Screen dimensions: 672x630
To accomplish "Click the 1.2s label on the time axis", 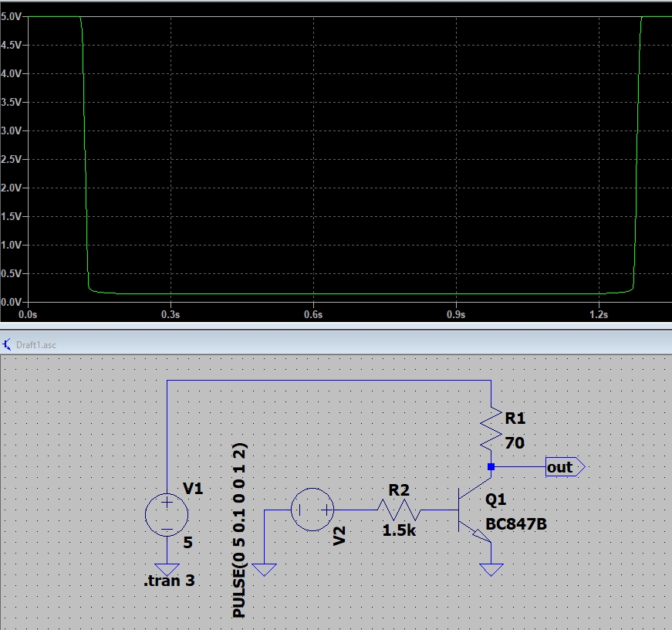I will 599,314.
